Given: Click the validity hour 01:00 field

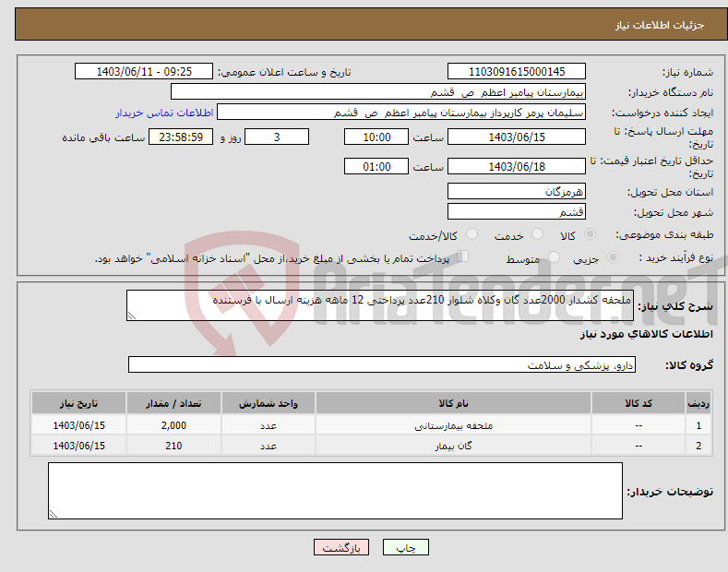Looking at the screenshot, I should click(x=376, y=166).
